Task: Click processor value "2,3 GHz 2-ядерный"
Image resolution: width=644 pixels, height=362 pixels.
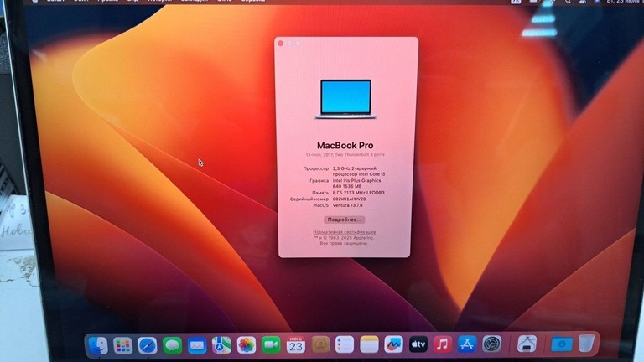Action: click(355, 168)
